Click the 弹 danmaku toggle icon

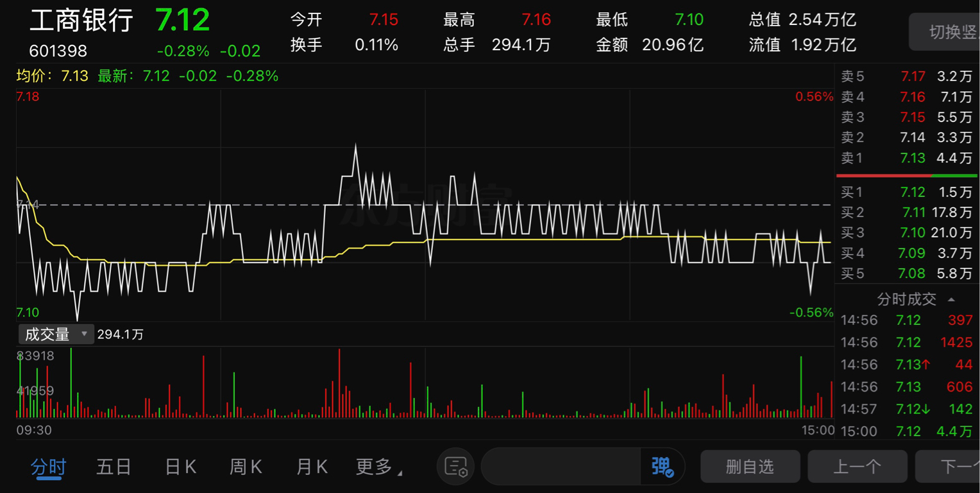(663, 466)
